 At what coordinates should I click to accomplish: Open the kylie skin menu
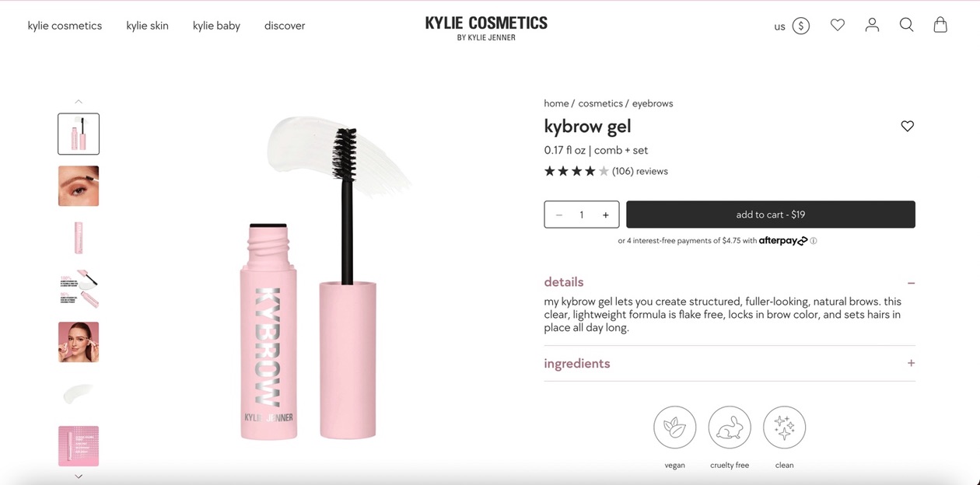tap(147, 26)
